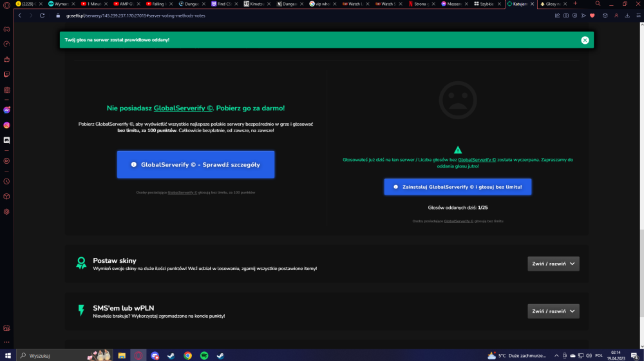This screenshot has height=361, width=644.
Task: Open GX Control speedometer icon in sidebar
Action: point(6,44)
